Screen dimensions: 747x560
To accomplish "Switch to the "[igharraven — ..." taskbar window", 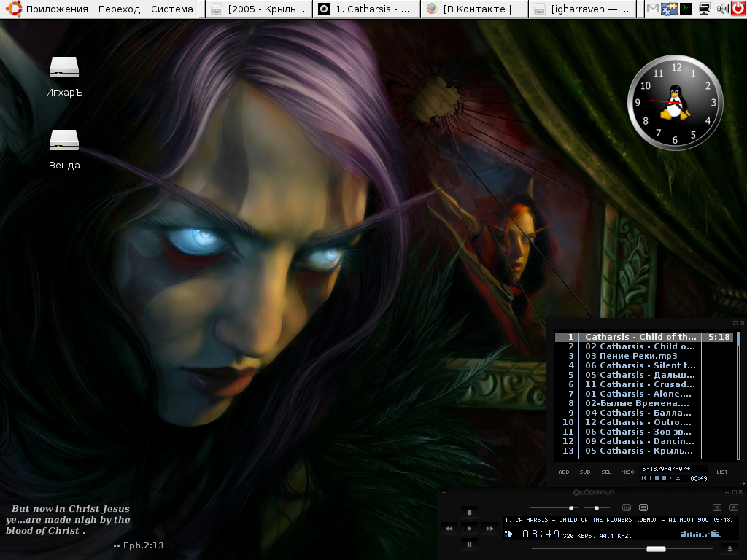I will click(x=582, y=9).
